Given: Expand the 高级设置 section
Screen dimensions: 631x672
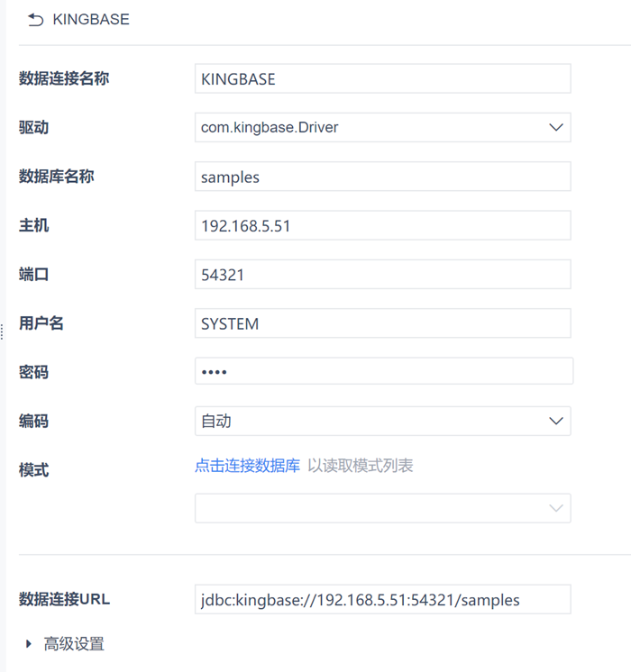Looking at the screenshot, I should [65, 644].
